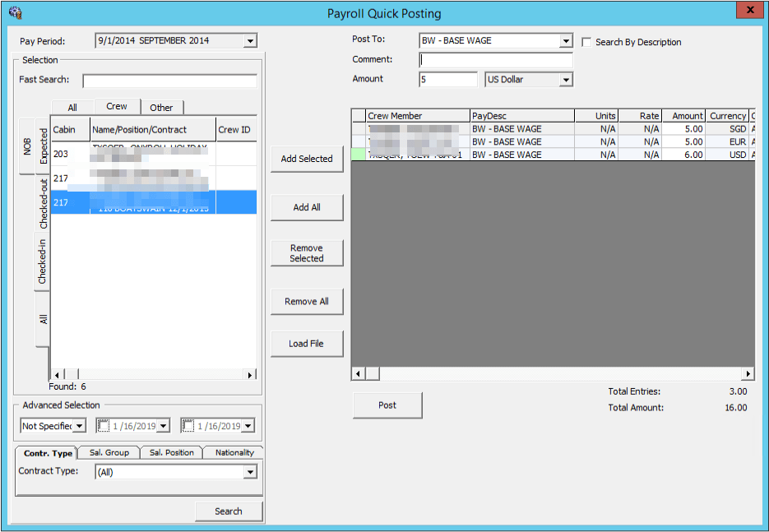Open the Contract Type dropdown
This screenshot has width=769, height=532.
(x=248, y=472)
